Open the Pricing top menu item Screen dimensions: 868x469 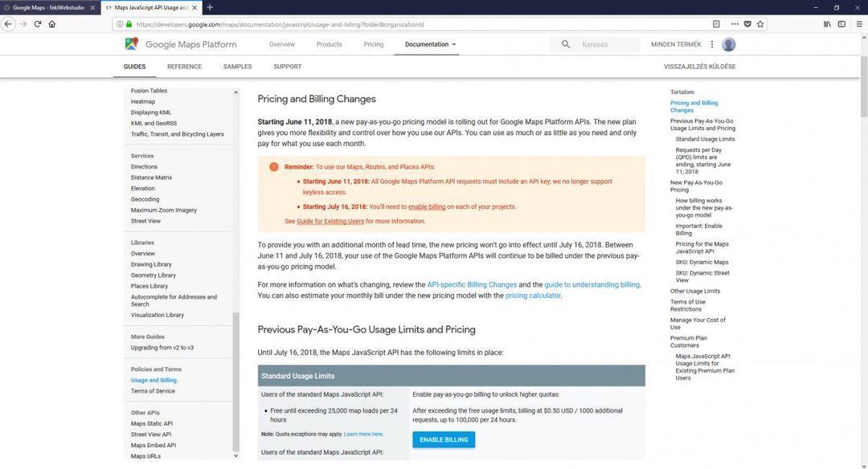(373, 44)
